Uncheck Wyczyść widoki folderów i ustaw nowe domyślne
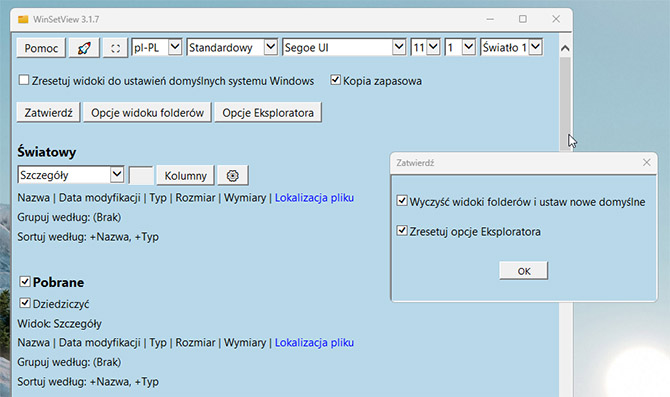The image size is (670, 397). pos(402,200)
